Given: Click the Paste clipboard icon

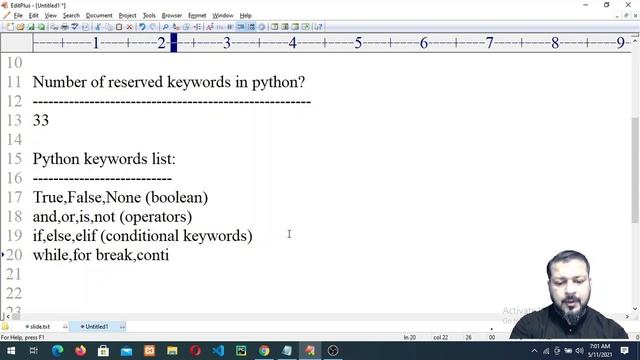Looking at the screenshot, I should [119, 27].
